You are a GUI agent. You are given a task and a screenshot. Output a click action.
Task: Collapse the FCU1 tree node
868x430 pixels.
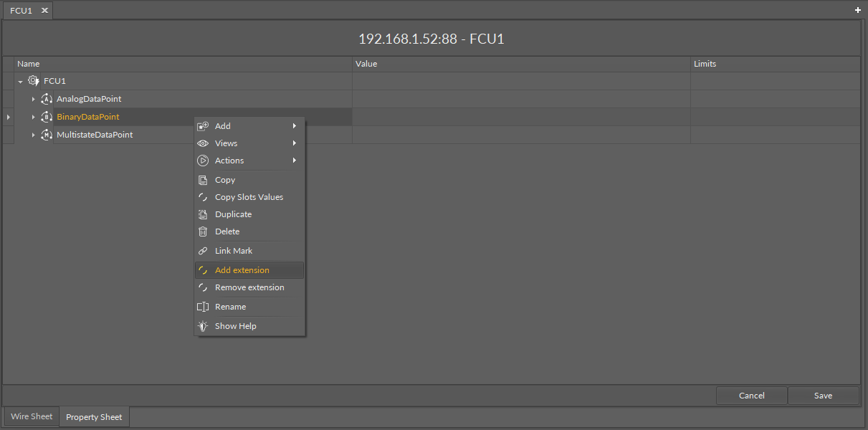(21, 82)
